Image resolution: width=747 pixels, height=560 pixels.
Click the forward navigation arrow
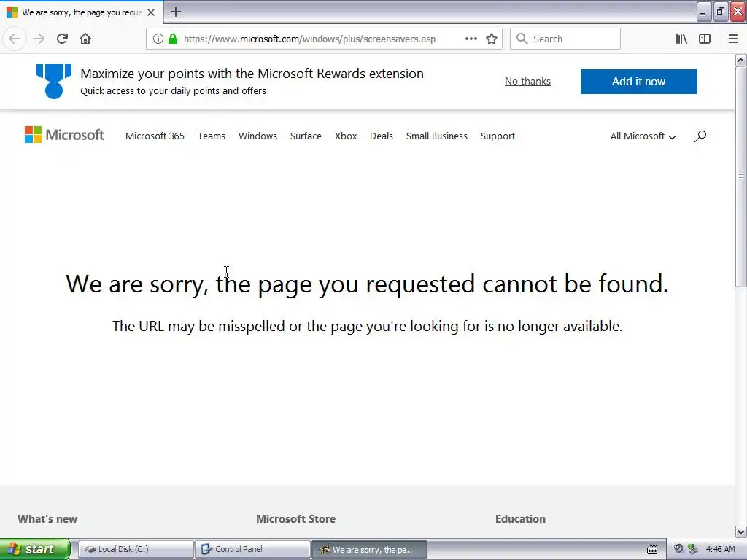tap(39, 39)
